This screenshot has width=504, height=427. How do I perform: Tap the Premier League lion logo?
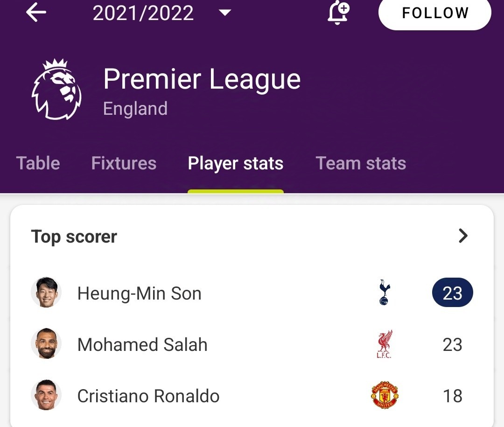56,89
